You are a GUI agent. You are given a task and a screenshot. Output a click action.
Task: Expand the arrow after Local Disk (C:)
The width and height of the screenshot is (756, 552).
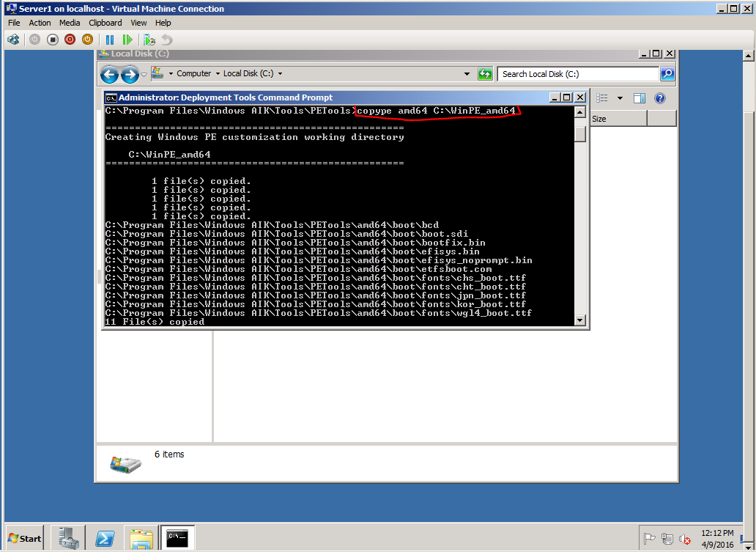click(280, 74)
